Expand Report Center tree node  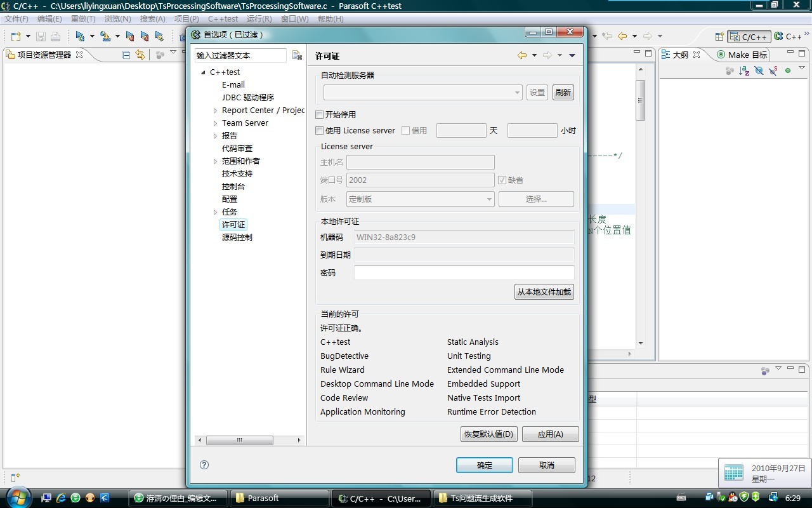coord(215,110)
